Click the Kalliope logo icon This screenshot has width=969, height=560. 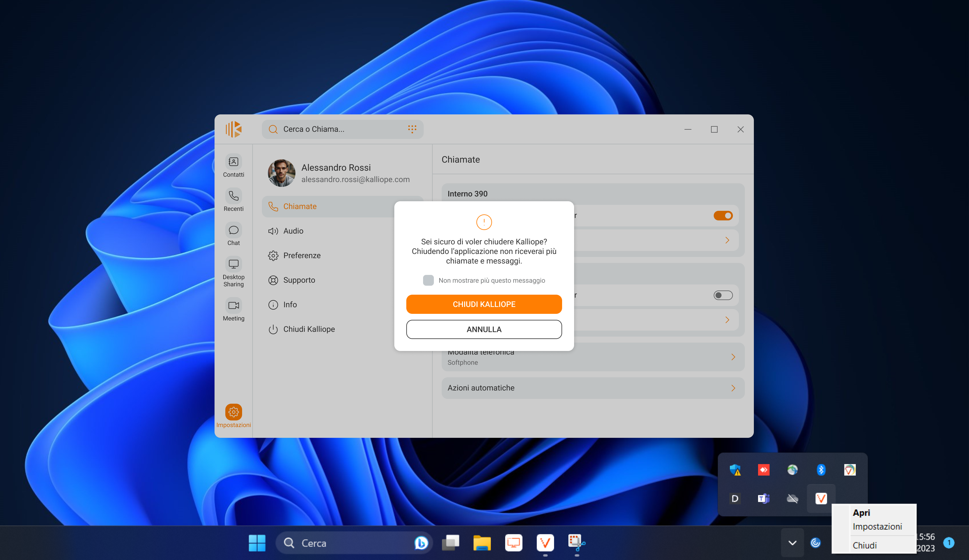tap(234, 129)
